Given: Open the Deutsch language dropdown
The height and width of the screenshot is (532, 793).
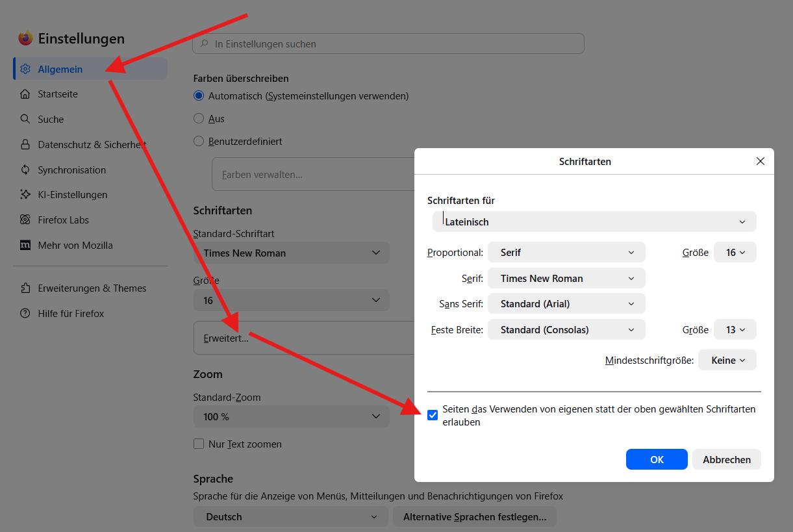Looking at the screenshot, I should [x=290, y=517].
